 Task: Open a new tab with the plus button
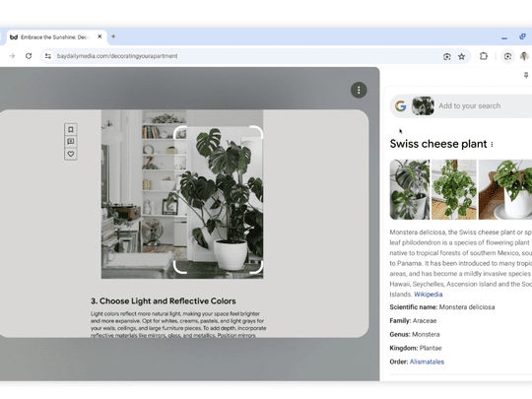[113, 36]
